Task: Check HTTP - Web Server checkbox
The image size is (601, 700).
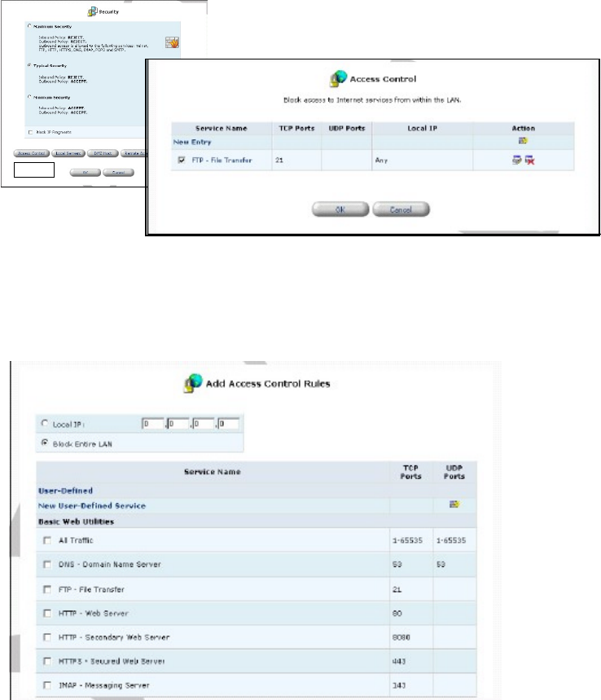Action: (47, 614)
